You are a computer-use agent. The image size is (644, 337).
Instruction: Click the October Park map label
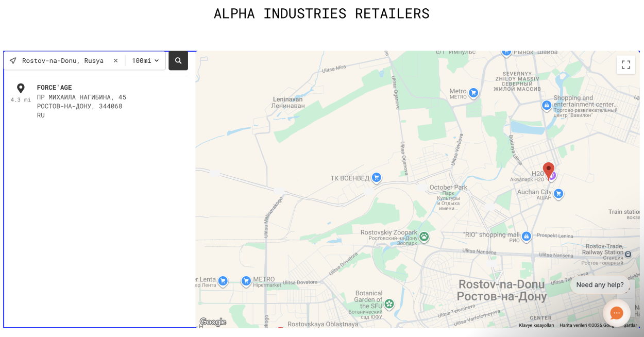click(x=448, y=187)
